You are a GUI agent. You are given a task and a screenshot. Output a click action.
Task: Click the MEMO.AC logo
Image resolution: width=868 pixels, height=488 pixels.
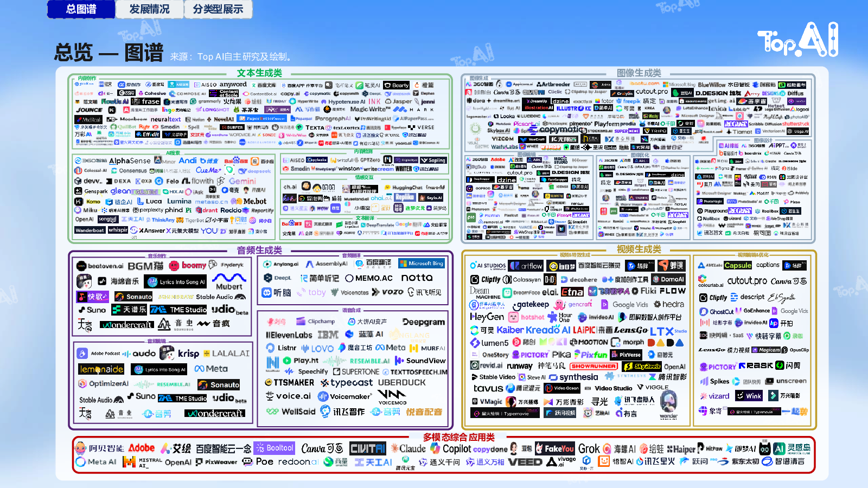(369, 278)
